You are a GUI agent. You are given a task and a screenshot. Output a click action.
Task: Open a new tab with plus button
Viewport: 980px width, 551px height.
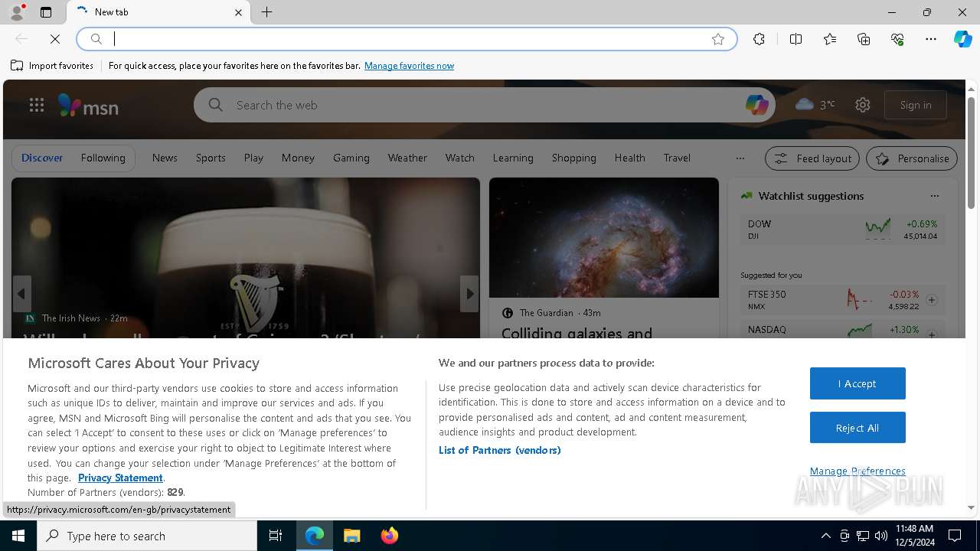coord(267,12)
